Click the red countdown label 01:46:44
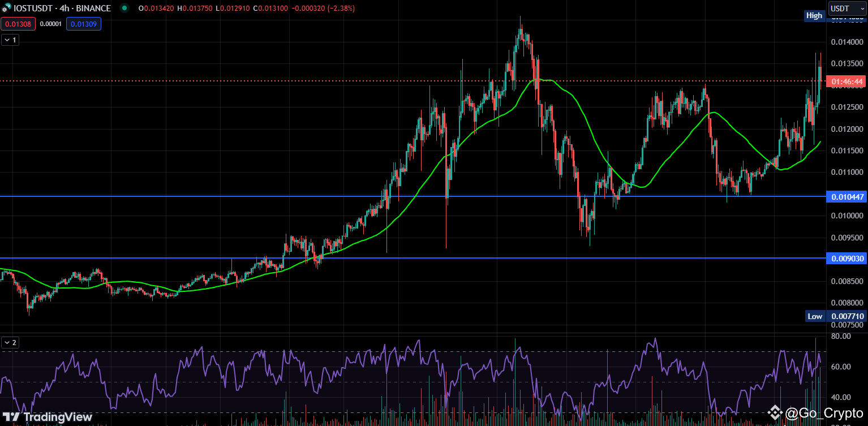Viewport: 868px width, 426px height. (846, 82)
